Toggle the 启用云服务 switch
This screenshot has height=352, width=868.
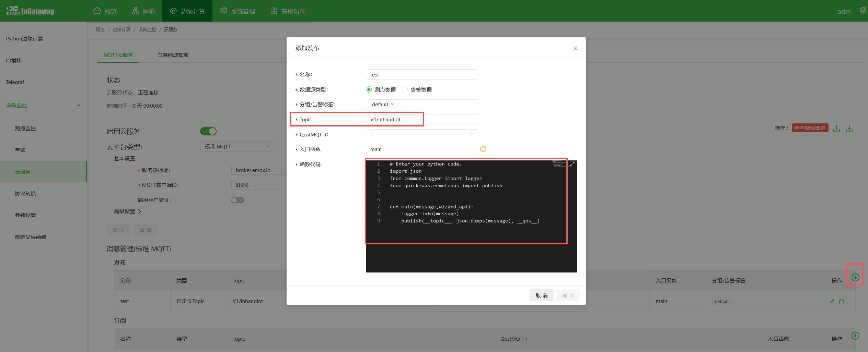coord(208,131)
